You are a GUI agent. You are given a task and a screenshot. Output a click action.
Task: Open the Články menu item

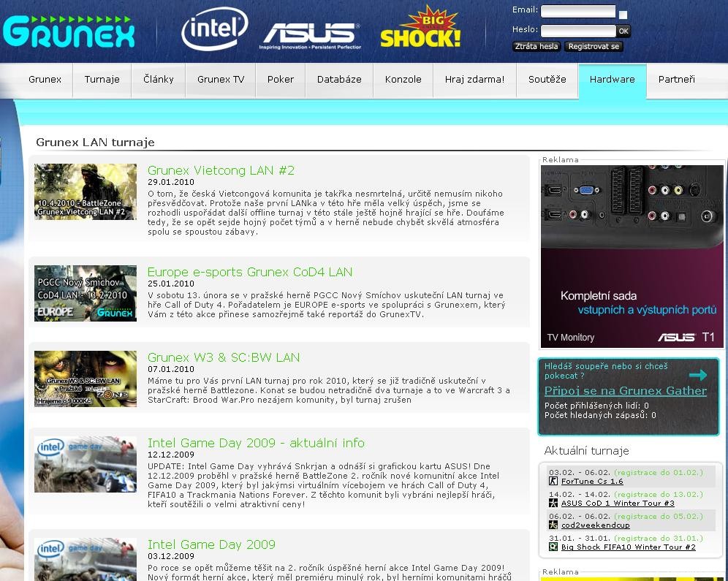(159, 80)
